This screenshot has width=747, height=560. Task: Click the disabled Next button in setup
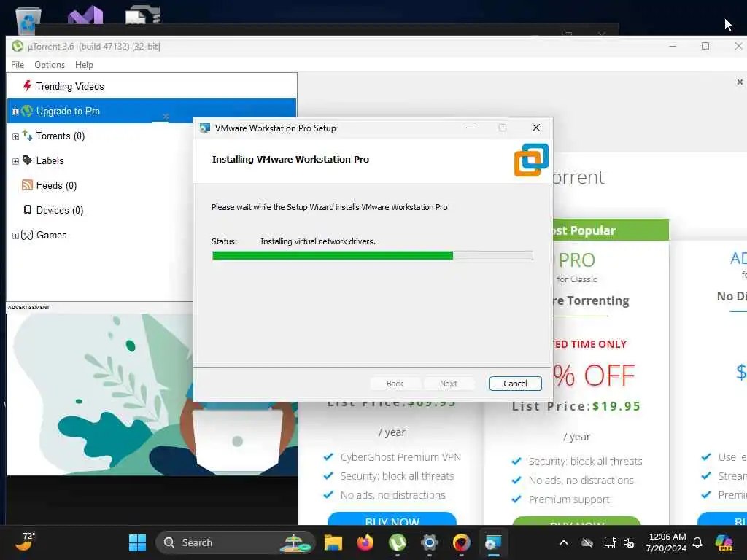pyautogui.click(x=449, y=384)
